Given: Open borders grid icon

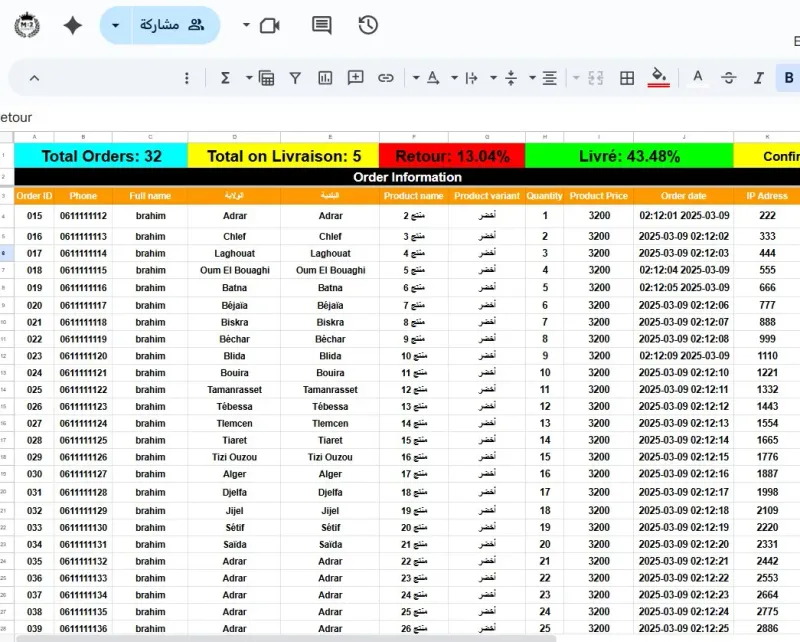Looking at the screenshot, I should (627, 78).
